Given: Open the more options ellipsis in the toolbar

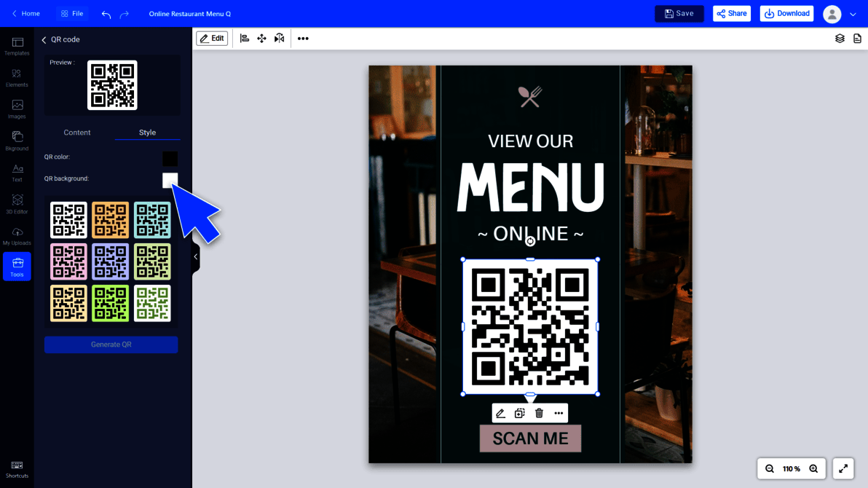Looking at the screenshot, I should (x=303, y=38).
